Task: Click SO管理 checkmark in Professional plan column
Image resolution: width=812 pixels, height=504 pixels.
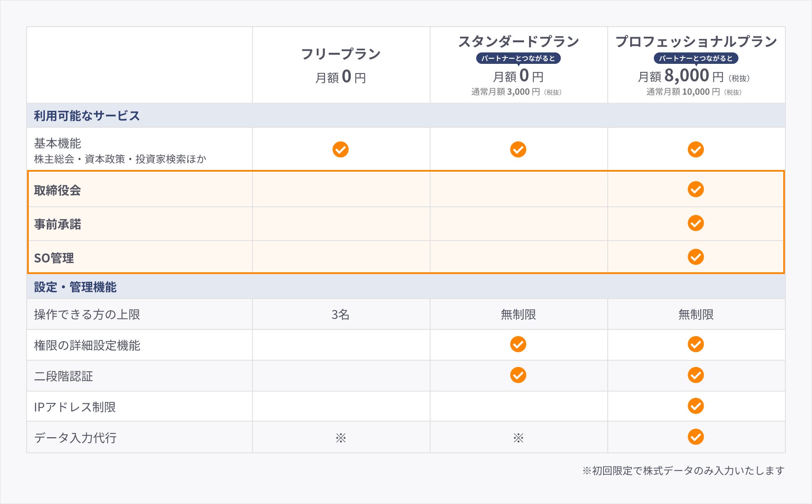Action: [x=696, y=257]
